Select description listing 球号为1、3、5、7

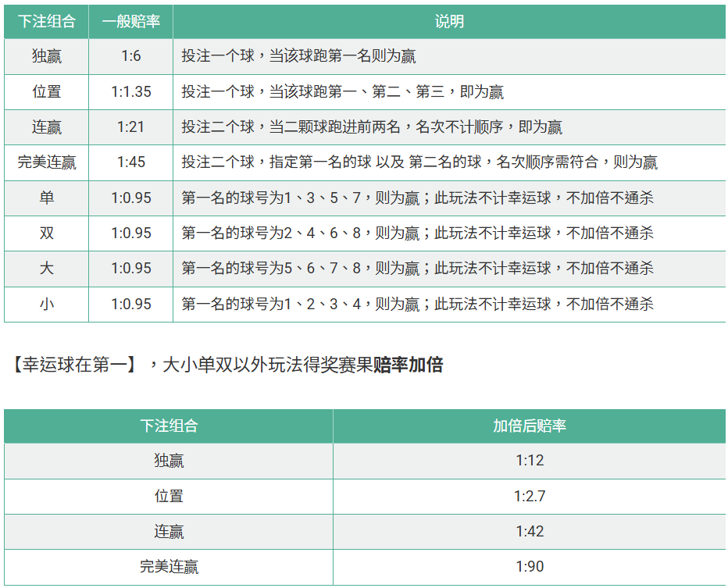point(417,198)
